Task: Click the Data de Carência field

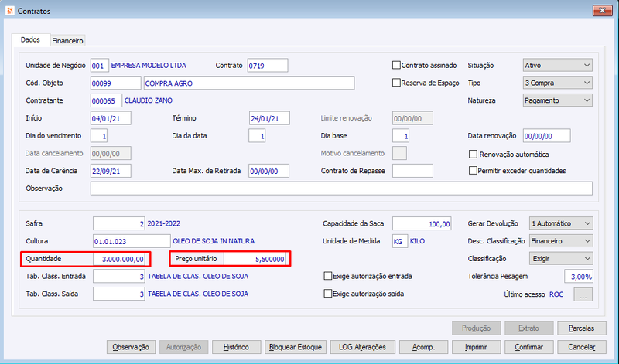Action: pyautogui.click(x=111, y=171)
